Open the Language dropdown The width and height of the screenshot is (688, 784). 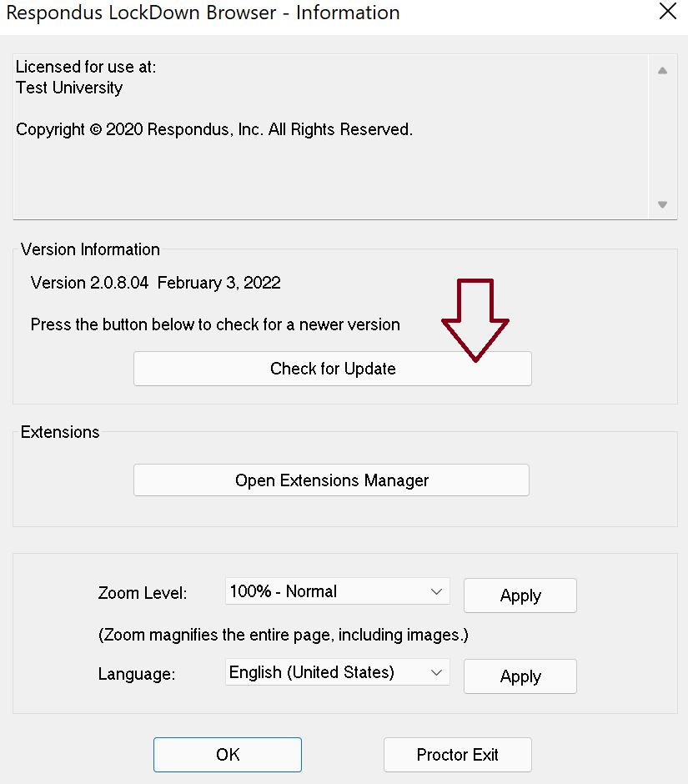click(338, 672)
